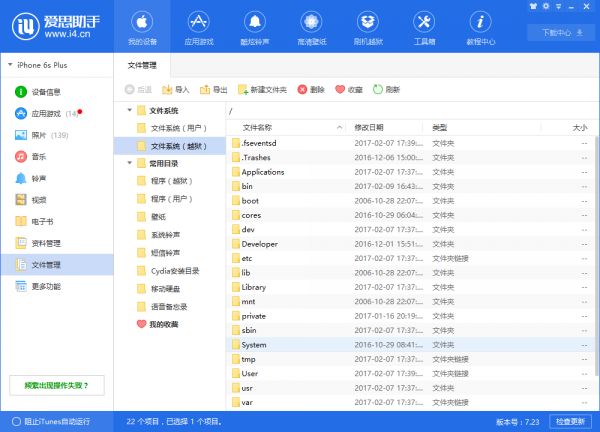
Task: Open 我的收藏 favorites in the tree
Action: click(x=158, y=324)
